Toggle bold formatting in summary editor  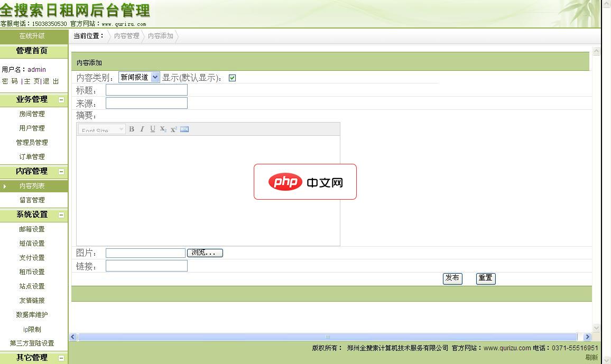point(132,129)
